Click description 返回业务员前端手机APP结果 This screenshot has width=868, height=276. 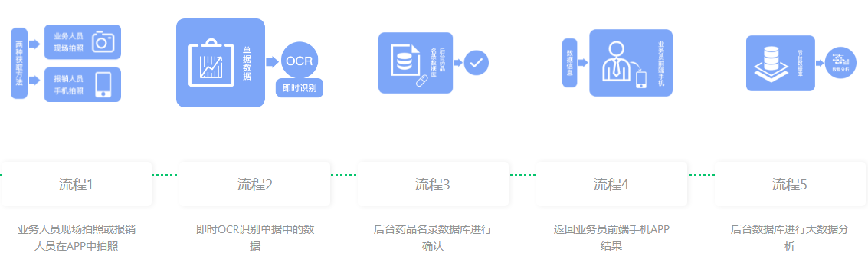point(611,237)
